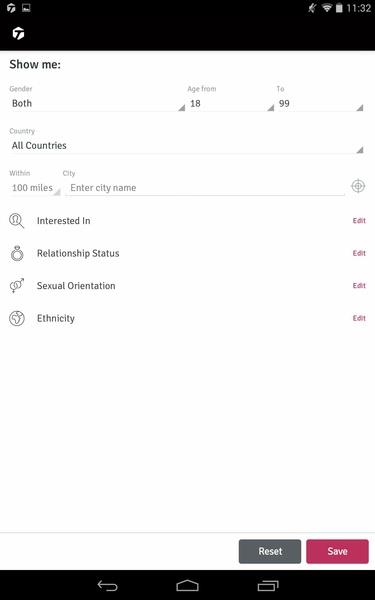Tap the Relationship Status ring icon

pyautogui.click(x=17, y=253)
